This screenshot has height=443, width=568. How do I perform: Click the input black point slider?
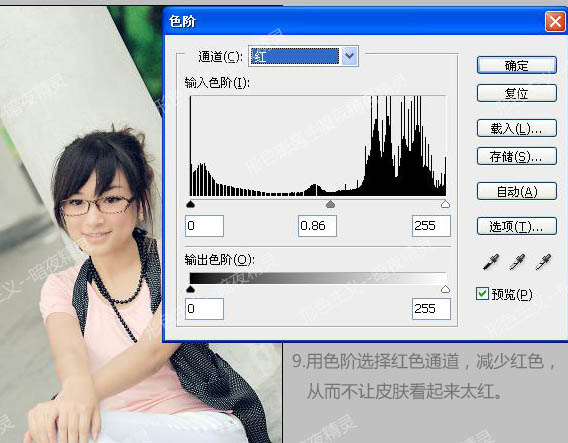pyautogui.click(x=190, y=204)
